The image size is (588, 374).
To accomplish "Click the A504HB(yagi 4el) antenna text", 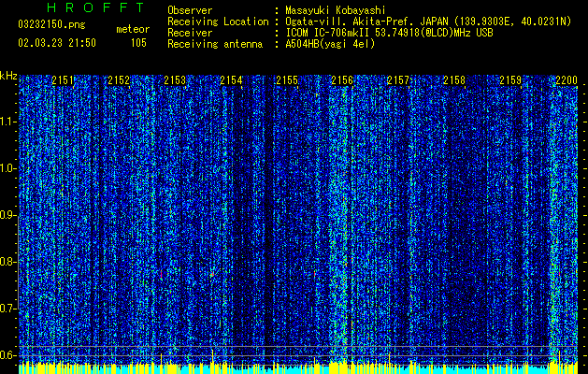I will [330, 44].
